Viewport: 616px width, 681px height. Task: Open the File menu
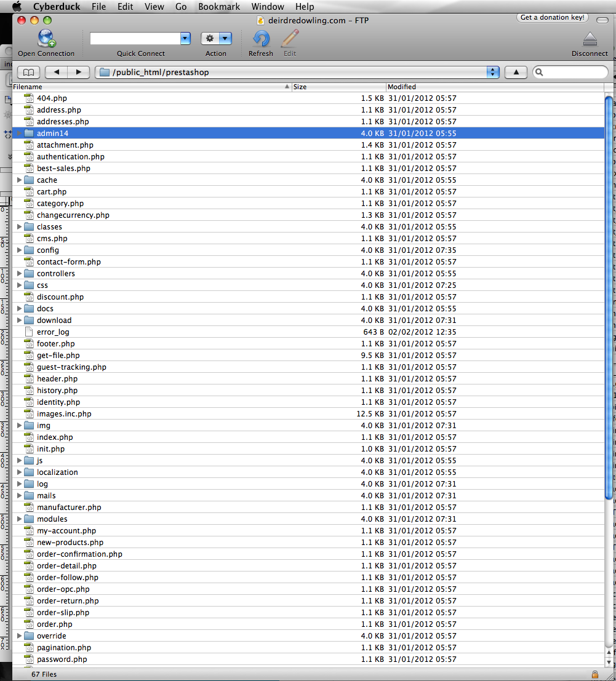pyautogui.click(x=98, y=7)
